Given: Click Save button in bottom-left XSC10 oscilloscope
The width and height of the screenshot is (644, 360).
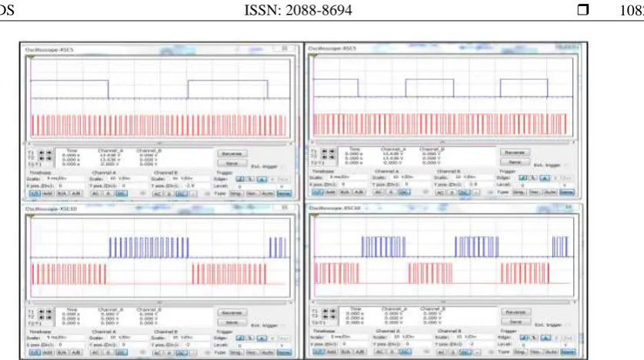Looking at the screenshot, I should click(232, 322).
